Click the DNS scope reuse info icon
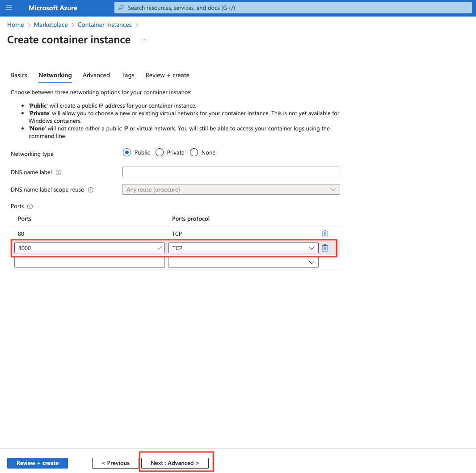 tap(91, 190)
